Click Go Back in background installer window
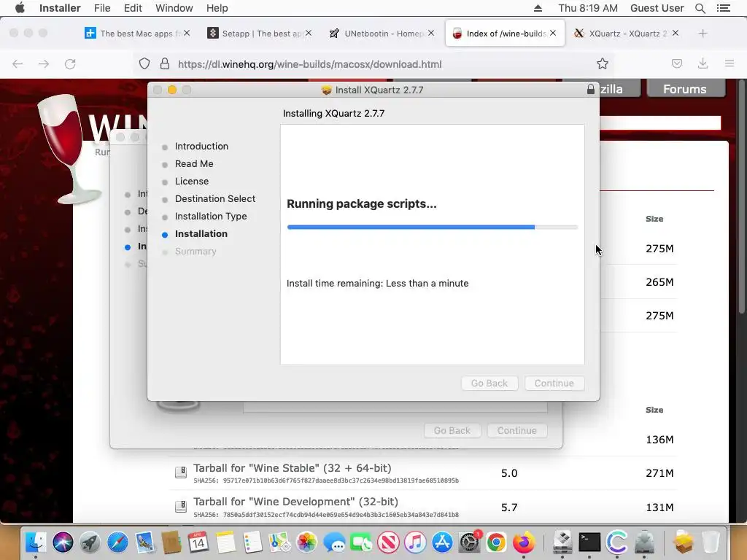 (452, 430)
